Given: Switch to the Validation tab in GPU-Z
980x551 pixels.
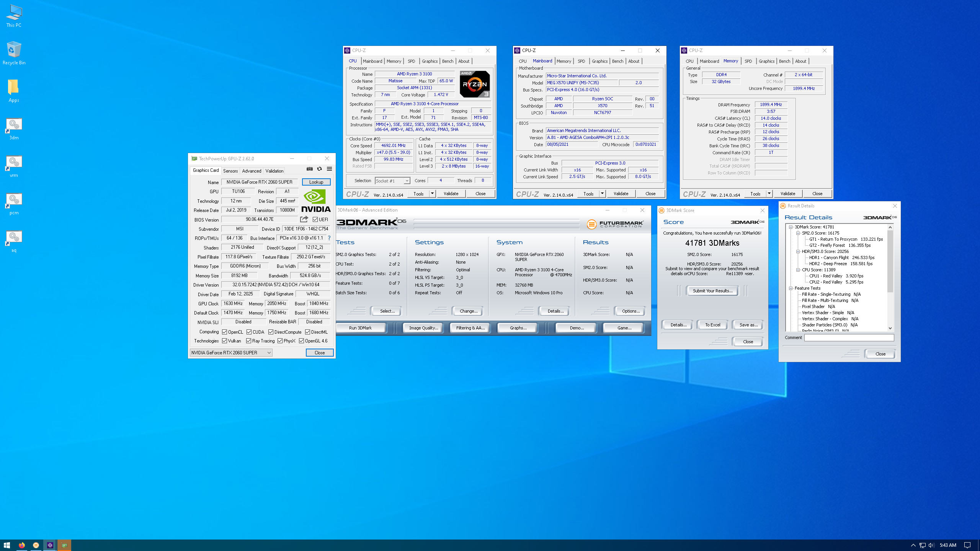Looking at the screenshot, I should [274, 171].
